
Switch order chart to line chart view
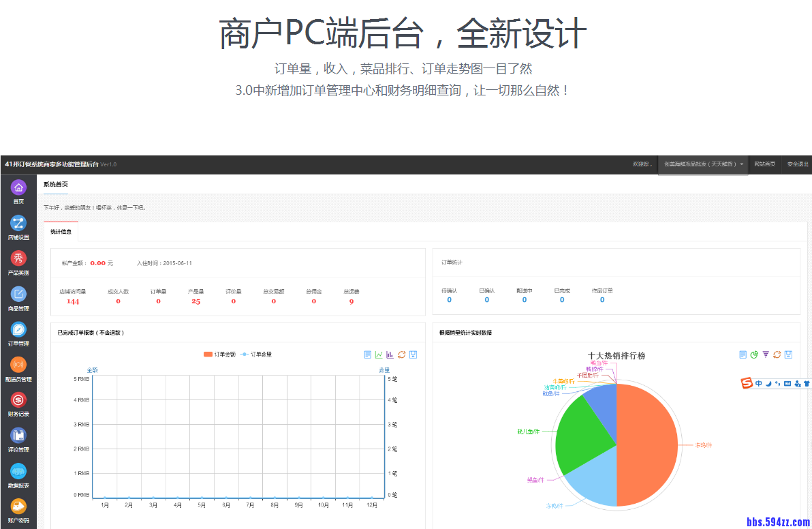tap(379, 354)
